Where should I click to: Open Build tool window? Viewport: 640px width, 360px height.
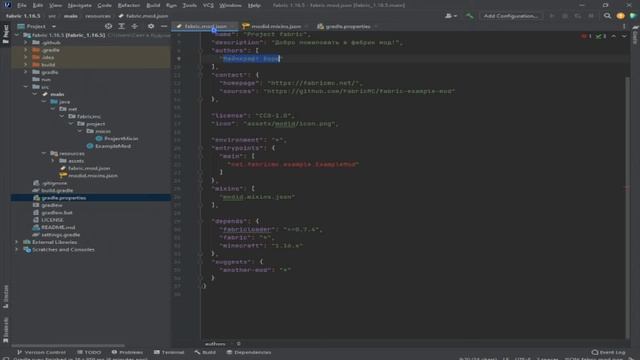tap(205, 352)
